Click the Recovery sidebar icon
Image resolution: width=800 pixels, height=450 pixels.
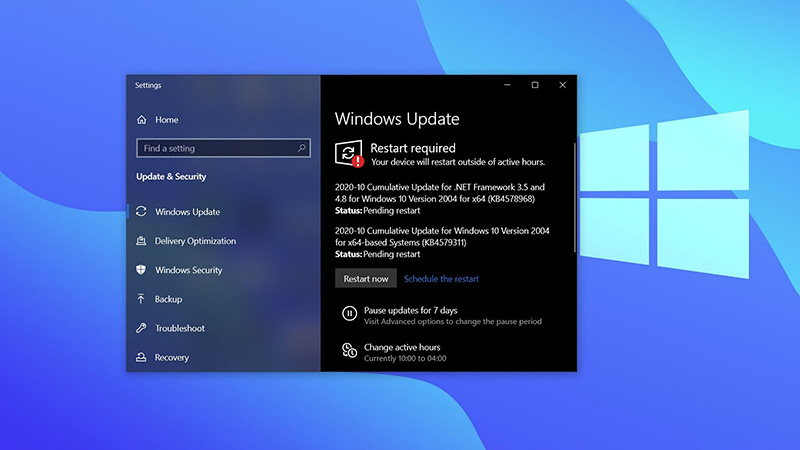141,357
